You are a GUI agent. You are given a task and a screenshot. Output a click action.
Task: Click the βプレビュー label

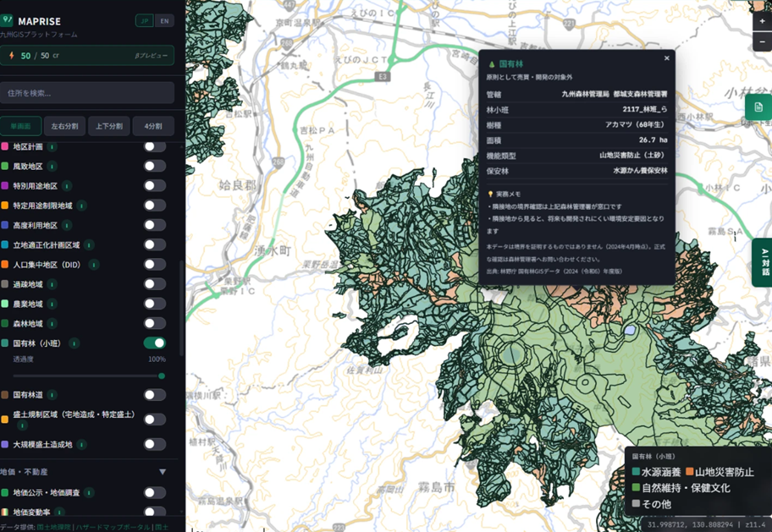click(152, 56)
